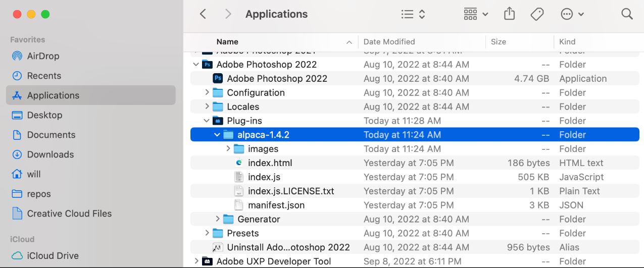
Task: Expand the Locales folder
Action: coord(207,106)
